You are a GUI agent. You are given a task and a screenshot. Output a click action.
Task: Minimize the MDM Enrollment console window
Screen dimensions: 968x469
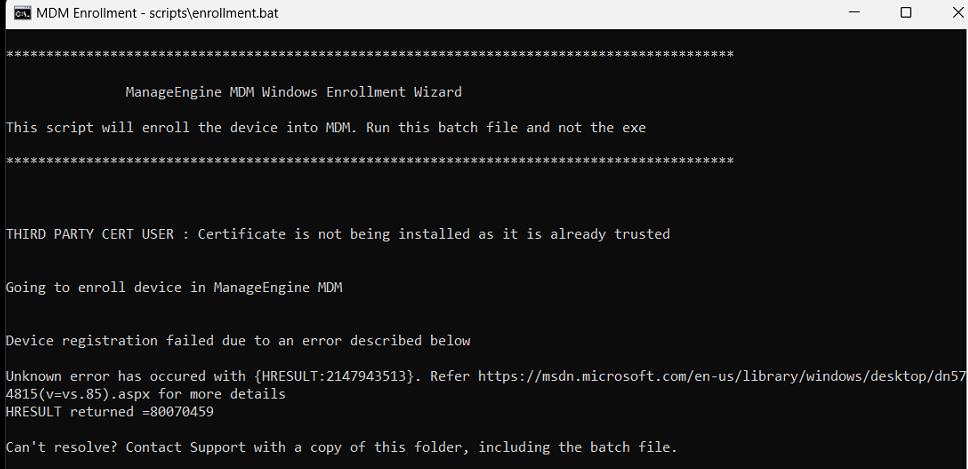(x=854, y=13)
